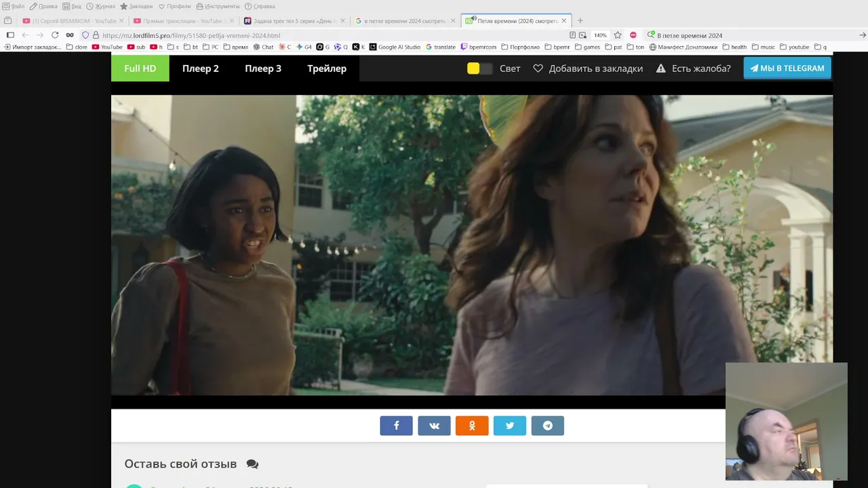
Task: Share the film on VK
Action: tap(434, 426)
